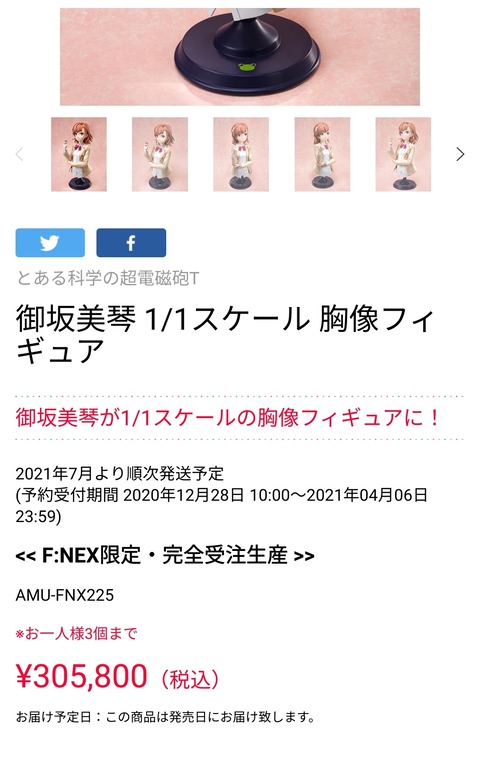Share the product via the Facebook button
480x758 pixels.
[x=131, y=243]
